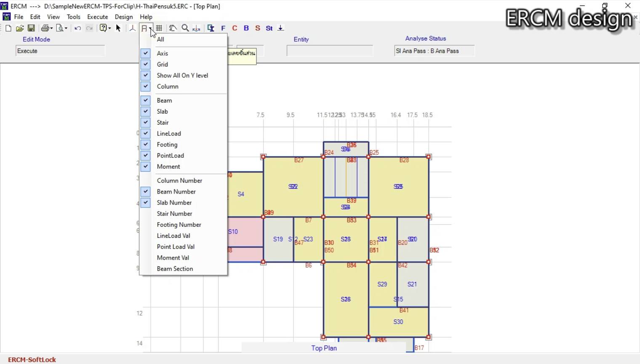
Task: Open the Execute menu
Action: tap(98, 17)
